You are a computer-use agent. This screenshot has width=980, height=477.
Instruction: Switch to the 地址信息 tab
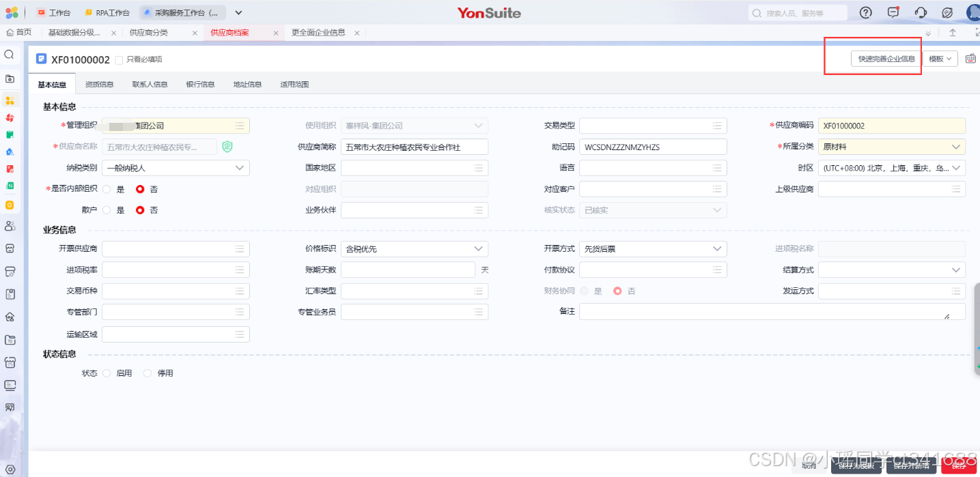click(247, 85)
